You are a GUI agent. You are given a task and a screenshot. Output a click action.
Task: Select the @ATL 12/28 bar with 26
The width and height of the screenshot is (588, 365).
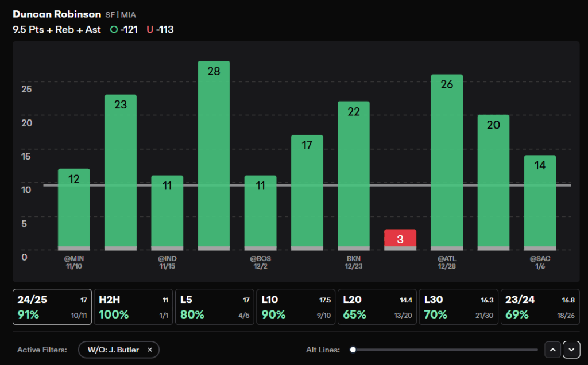point(447,162)
